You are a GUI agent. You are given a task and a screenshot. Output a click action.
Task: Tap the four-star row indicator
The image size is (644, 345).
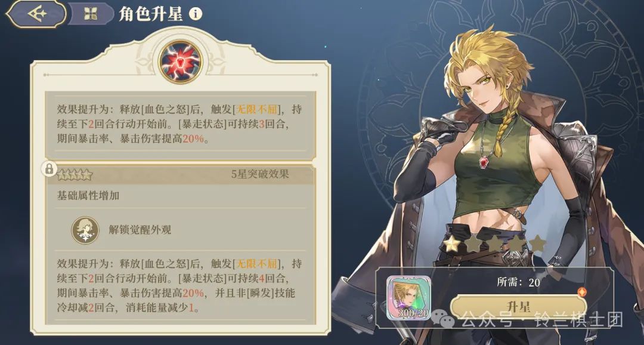[75, 175]
